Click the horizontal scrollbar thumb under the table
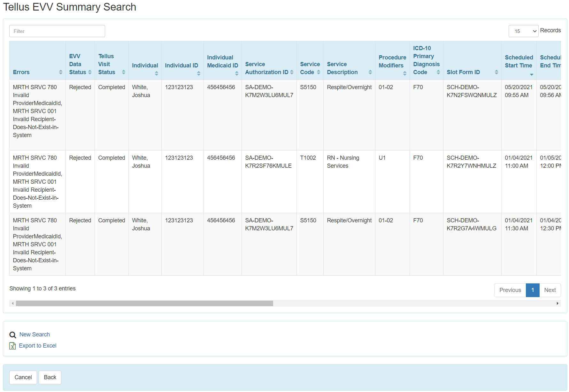 144,304
